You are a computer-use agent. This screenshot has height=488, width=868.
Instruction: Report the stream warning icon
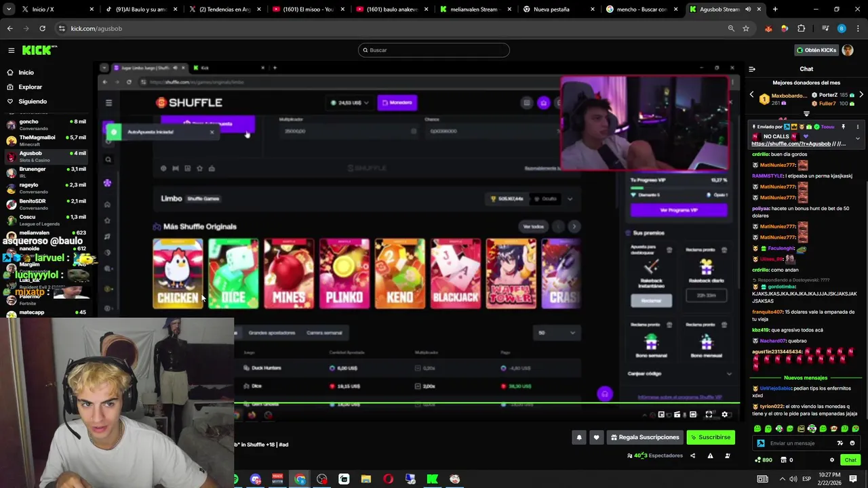pos(710,455)
